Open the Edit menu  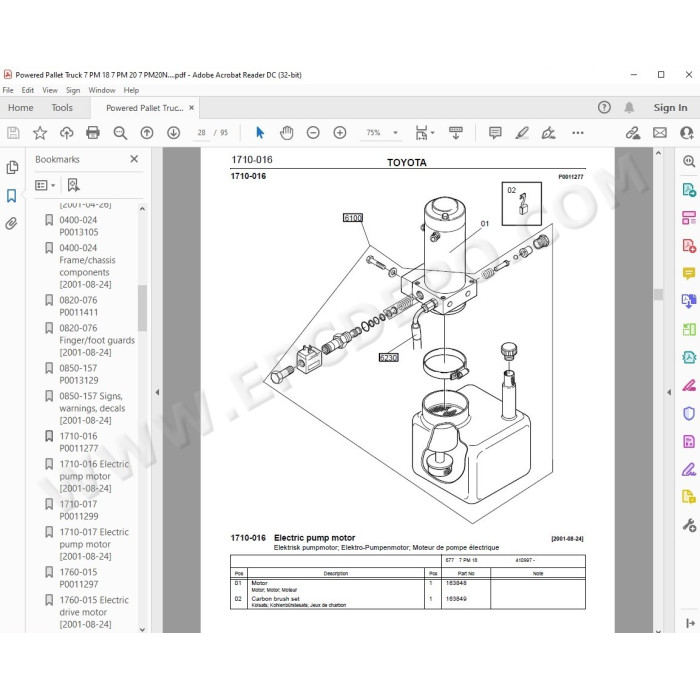click(28, 90)
